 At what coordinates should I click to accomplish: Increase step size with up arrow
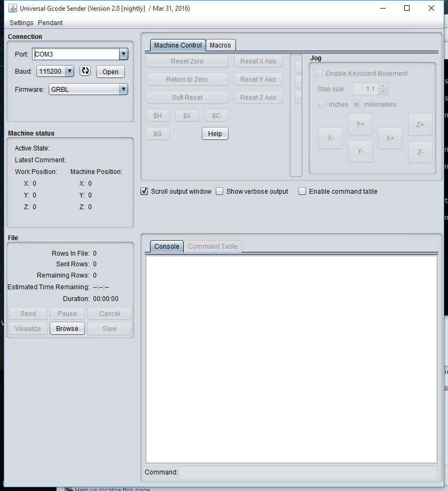click(x=383, y=86)
